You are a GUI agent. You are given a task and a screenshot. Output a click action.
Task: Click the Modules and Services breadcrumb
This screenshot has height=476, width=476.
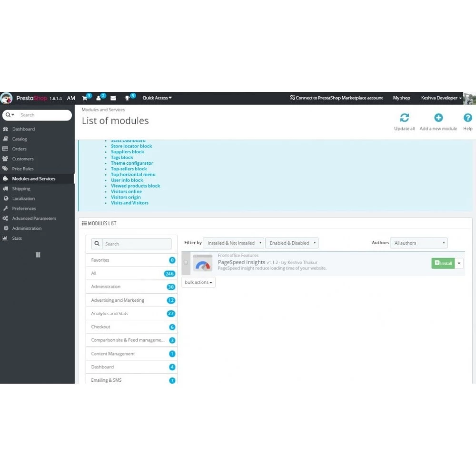[103, 109]
